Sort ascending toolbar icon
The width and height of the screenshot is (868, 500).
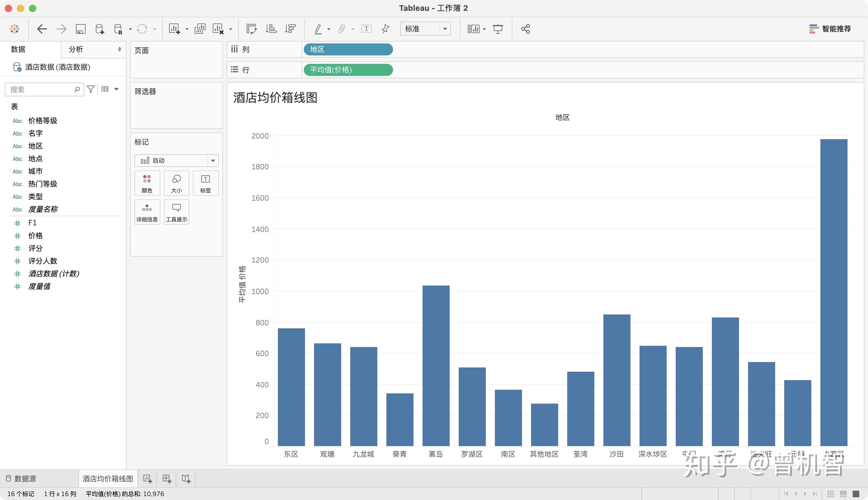pyautogui.click(x=271, y=29)
